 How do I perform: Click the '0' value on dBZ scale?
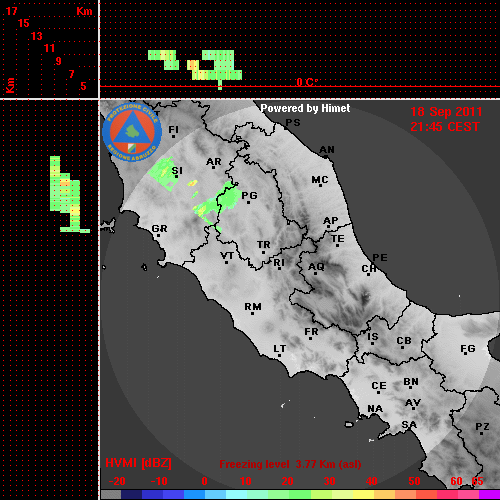(204, 481)
